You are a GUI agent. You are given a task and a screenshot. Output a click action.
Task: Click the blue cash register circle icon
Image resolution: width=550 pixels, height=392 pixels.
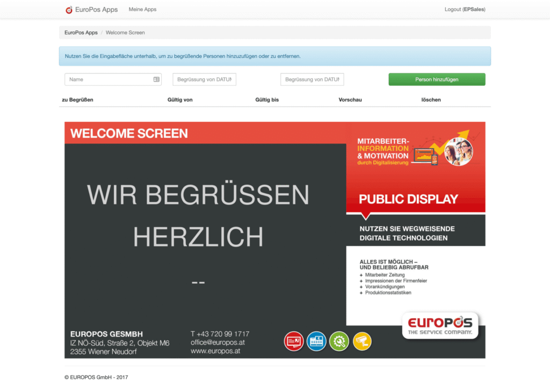pos(316,341)
